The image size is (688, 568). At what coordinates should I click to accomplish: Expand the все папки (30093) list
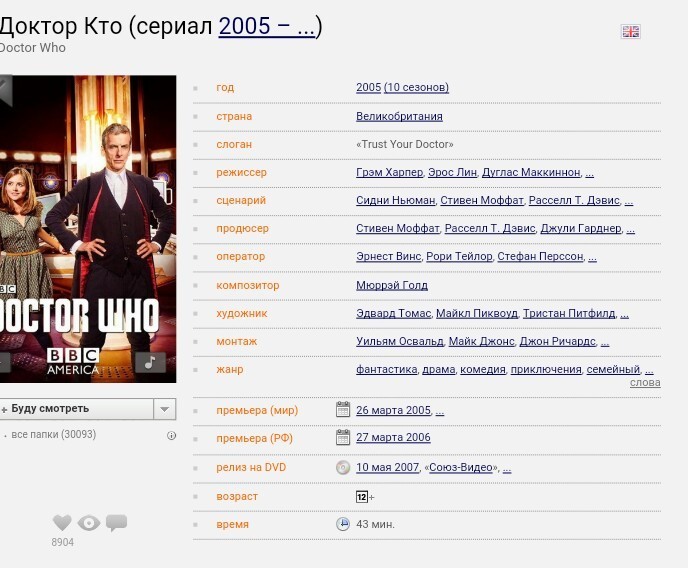click(52, 435)
